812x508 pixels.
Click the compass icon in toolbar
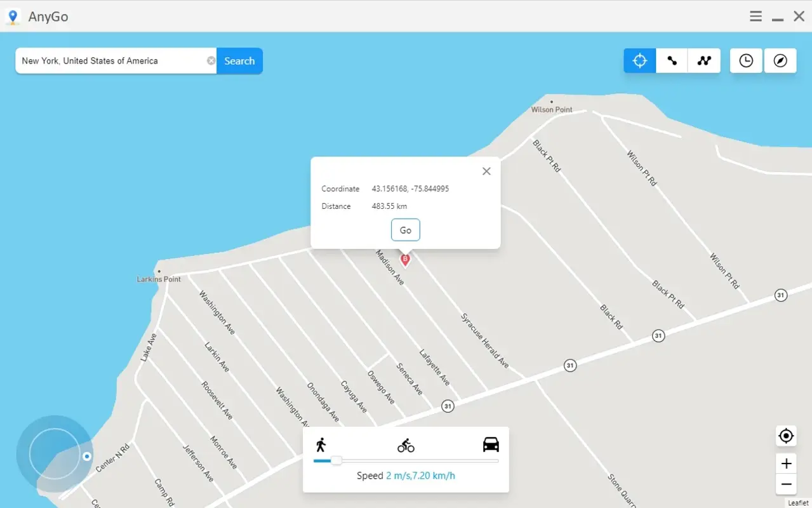click(780, 60)
